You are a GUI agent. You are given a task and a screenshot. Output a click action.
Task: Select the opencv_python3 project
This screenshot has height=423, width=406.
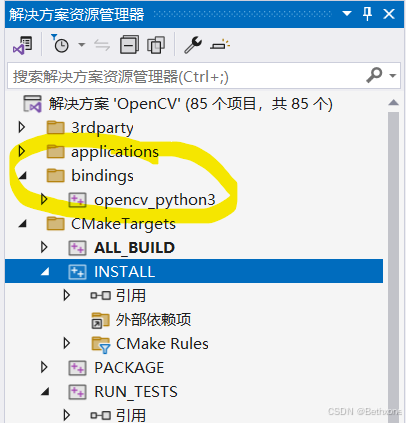[x=155, y=200]
